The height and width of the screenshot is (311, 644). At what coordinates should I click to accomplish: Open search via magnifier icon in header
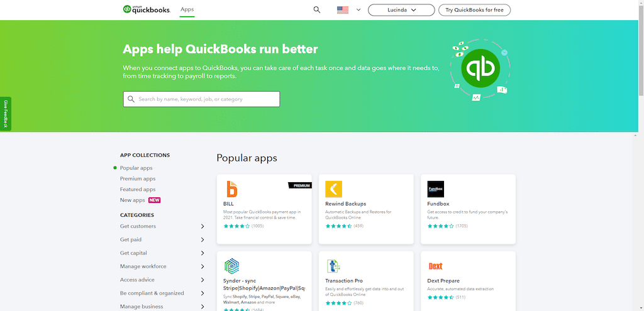coord(316,10)
